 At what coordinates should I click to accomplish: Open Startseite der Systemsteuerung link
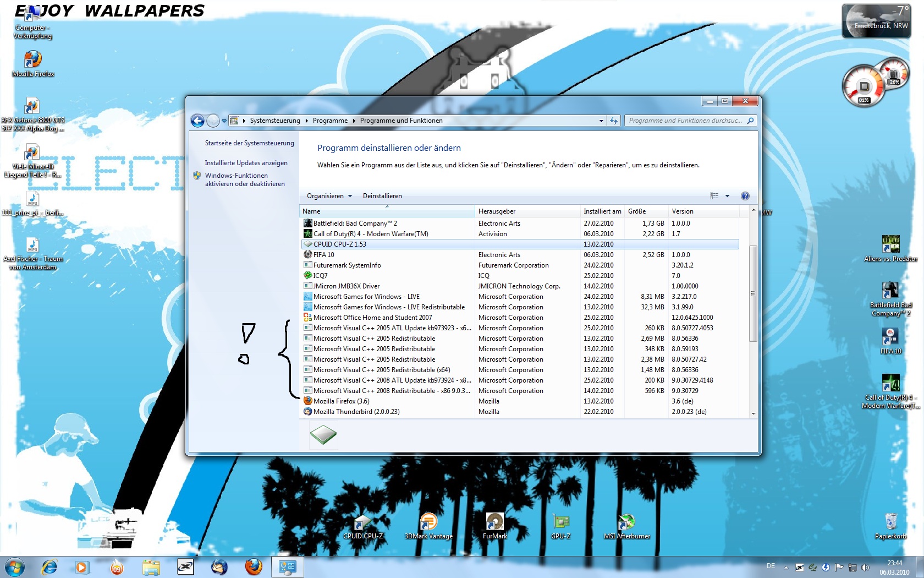(249, 143)
